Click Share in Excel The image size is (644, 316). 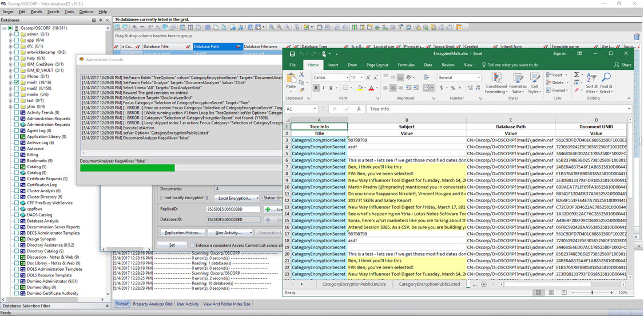(623, 65)
